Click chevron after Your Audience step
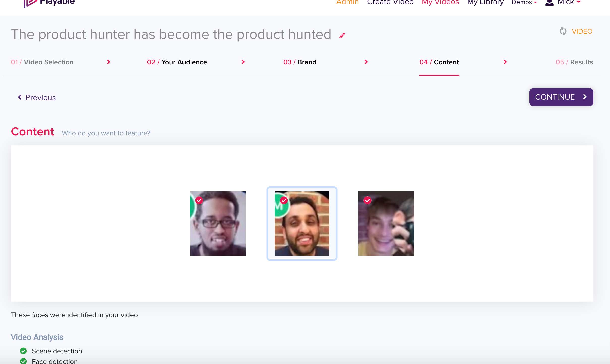The height and width of the screenshot is (364, 610). 243,62
